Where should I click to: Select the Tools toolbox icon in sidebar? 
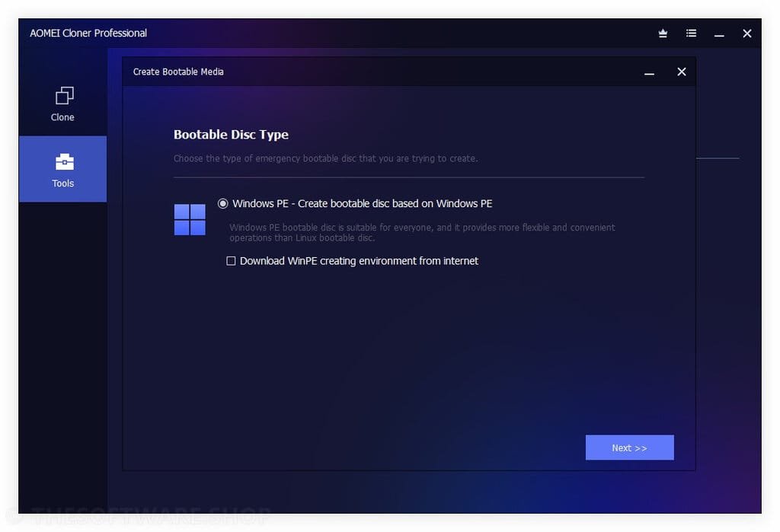[x=63, y=162]
